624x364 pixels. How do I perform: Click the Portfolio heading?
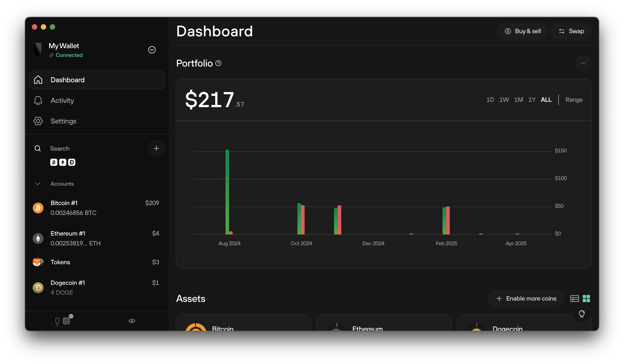[x=194, y=63]
